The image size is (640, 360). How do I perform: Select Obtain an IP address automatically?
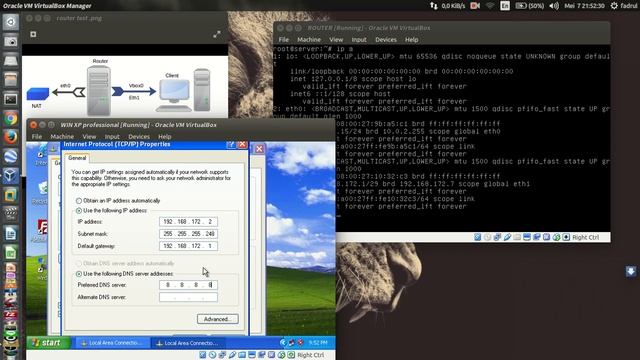tap(118, 201)
